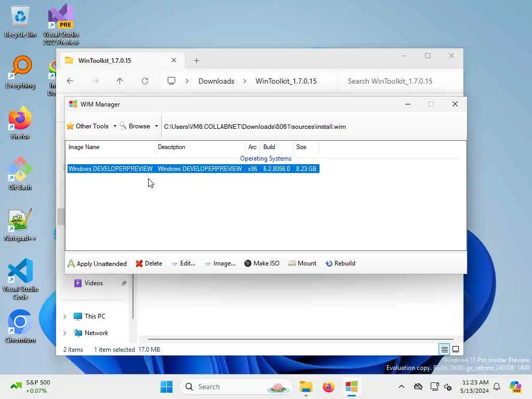Show hidden system tray icons
Screen dimensions: 532x399
click(402, 387)
